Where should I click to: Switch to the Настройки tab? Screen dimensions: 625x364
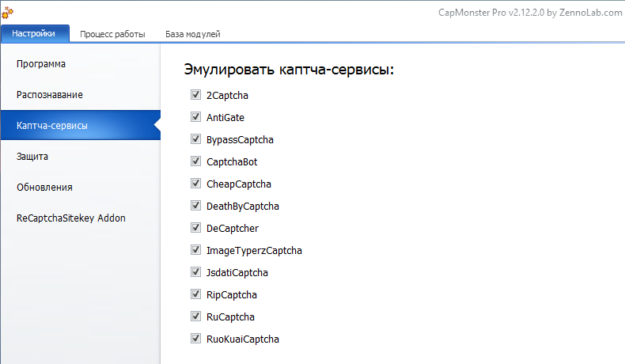click(34, 34)
